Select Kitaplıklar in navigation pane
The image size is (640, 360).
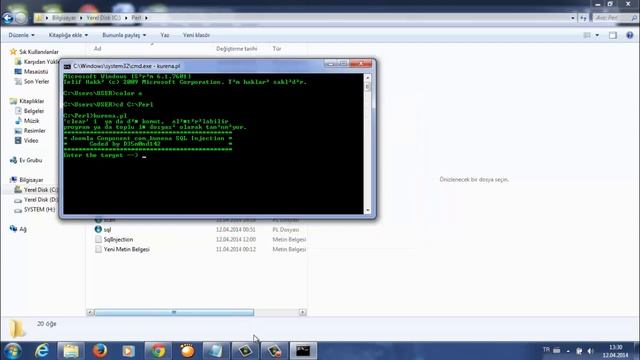click(31, 101)
